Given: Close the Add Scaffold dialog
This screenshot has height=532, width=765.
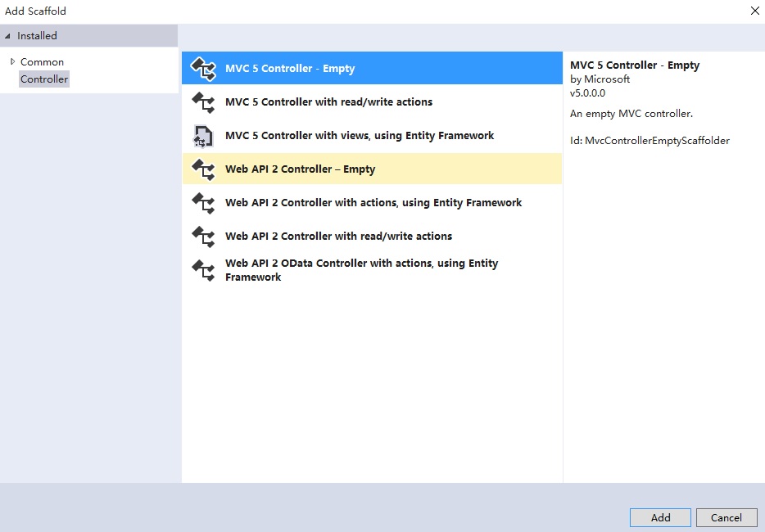Looking at the screenshot, I should coord(754,11).
